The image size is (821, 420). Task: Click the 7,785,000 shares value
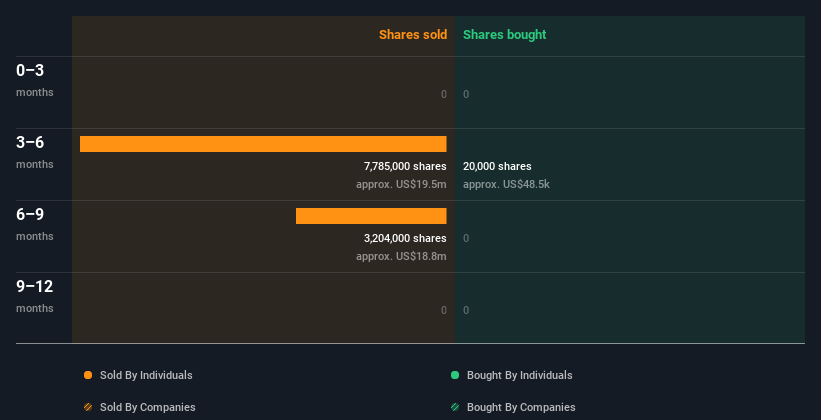405,166
